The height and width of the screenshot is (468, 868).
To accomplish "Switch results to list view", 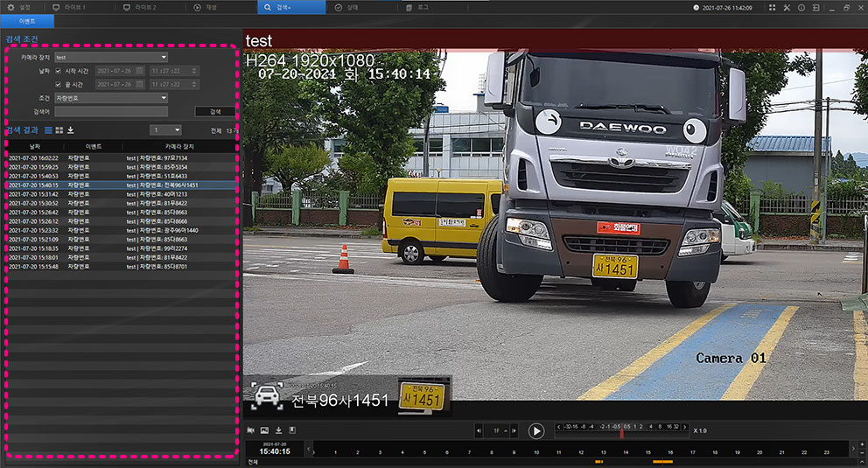I will coord(48,130).
